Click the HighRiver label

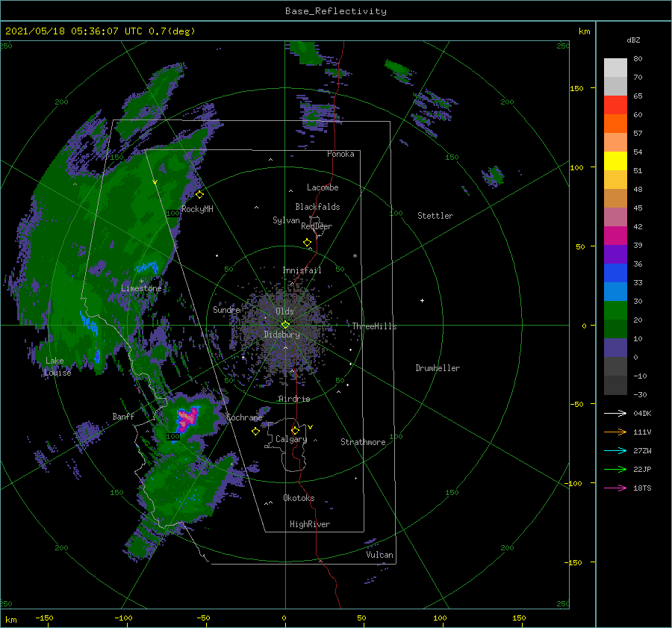pos(310,524)
